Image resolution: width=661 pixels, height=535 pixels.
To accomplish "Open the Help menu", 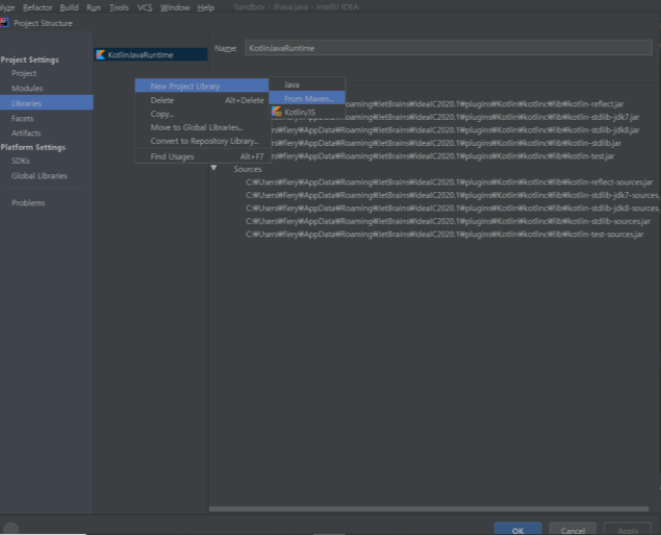I will click(206, 8).
